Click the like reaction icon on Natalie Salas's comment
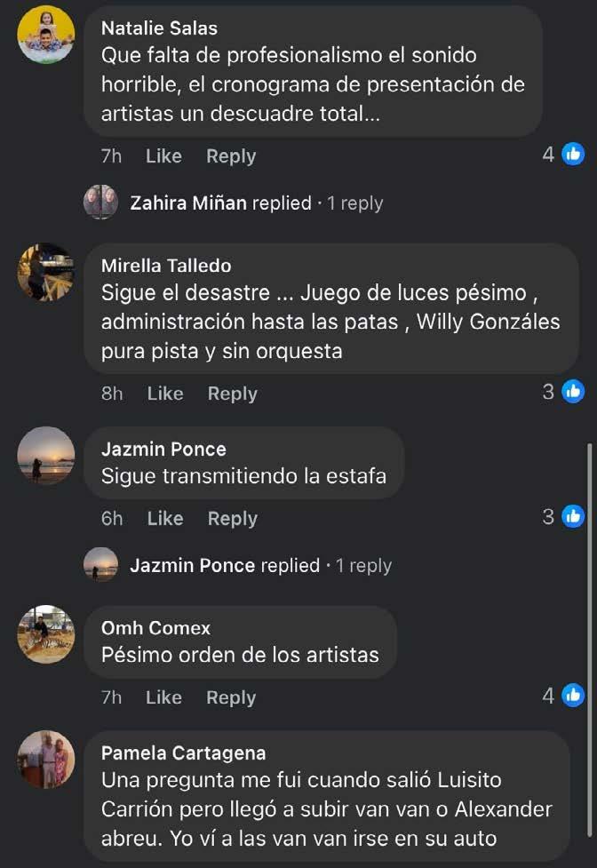This screenshot has height=868, width=597. 574,155
